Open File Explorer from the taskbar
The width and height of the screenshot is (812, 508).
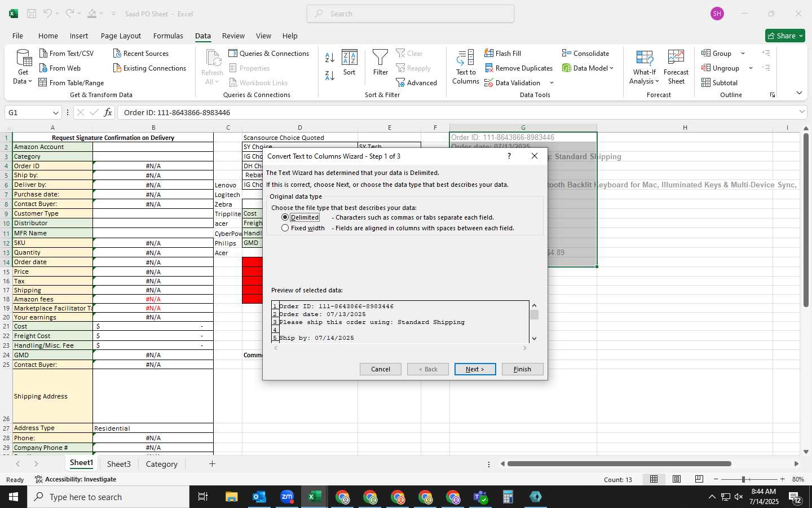click(232, 497)
